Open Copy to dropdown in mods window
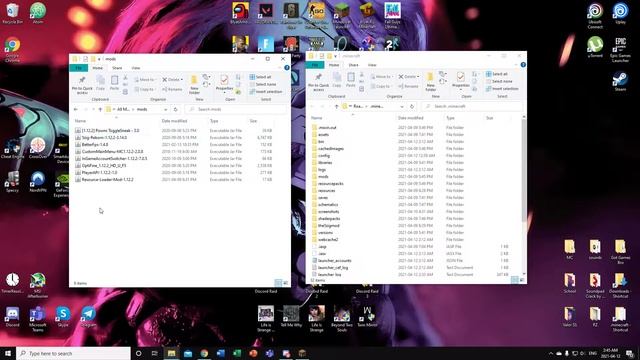 [146, 89]
